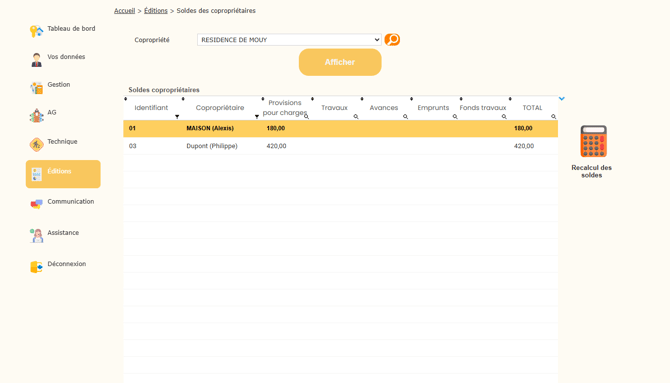The height and width of the screenshot is (383, 670).
Task: Open filter funnel in Identifiant column
Action: pyautogui.click(x=177, y=117)
